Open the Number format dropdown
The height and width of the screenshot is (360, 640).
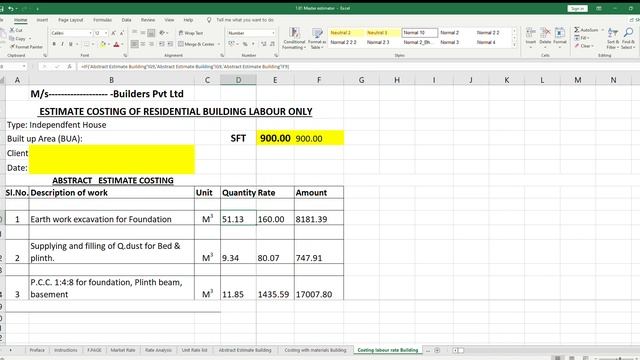(x=273, y=33)
